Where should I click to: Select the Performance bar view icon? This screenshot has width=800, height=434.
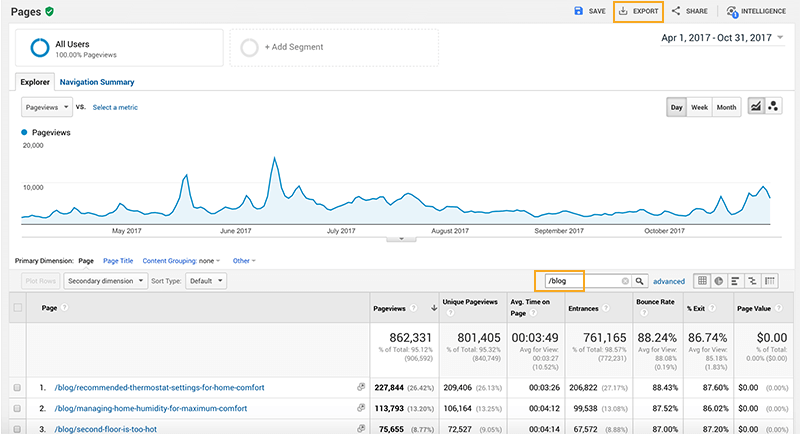(x=735, y=280)
